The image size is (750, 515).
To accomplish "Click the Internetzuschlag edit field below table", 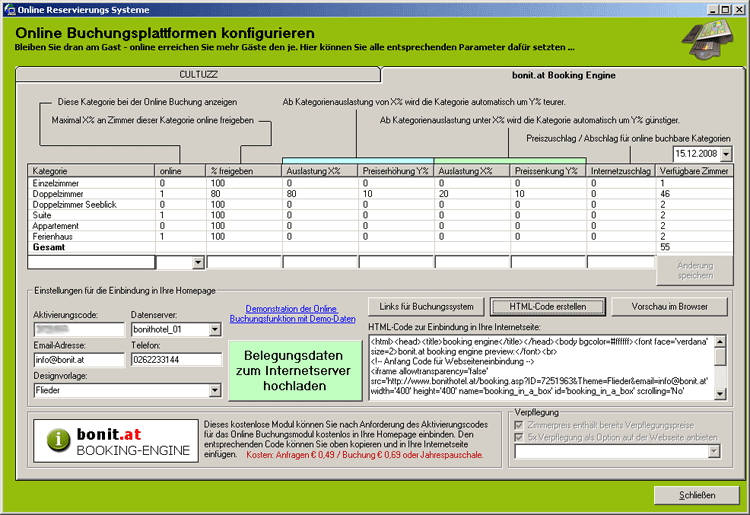I will pyautogui.click(x=621, y=262).
